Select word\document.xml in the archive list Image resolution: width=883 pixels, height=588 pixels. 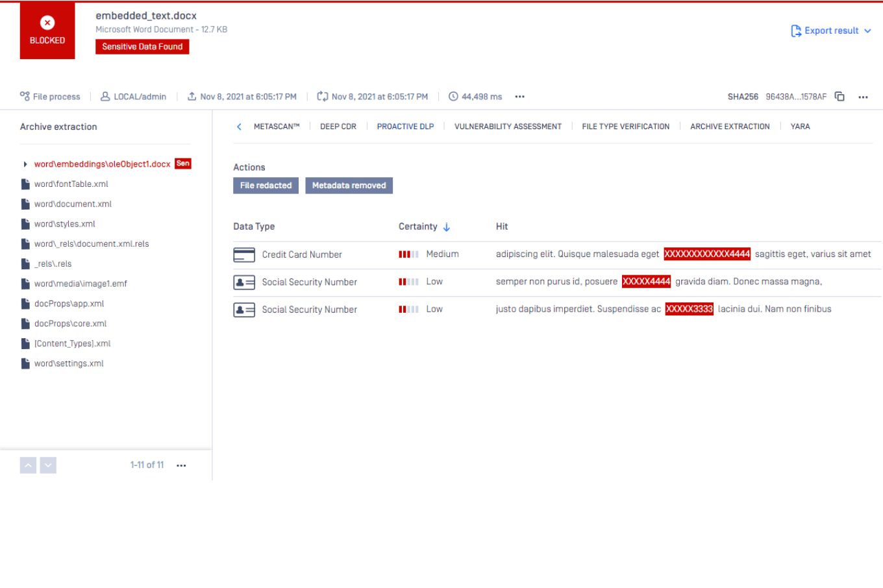pos(73,204)
